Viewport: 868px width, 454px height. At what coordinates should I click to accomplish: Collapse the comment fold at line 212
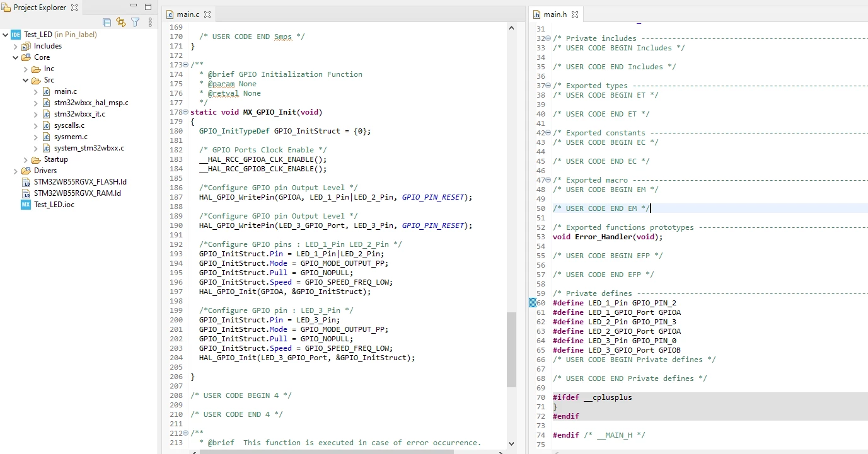[x=186, y=433]
